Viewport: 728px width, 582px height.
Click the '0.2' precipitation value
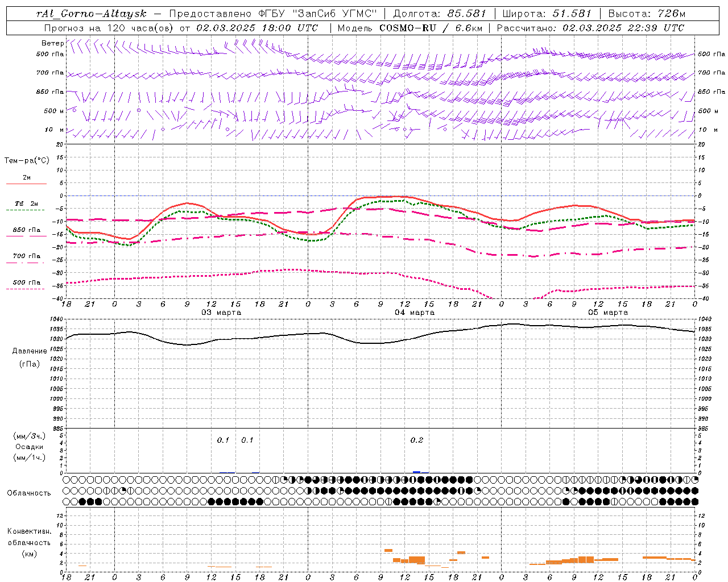(417, 440)
